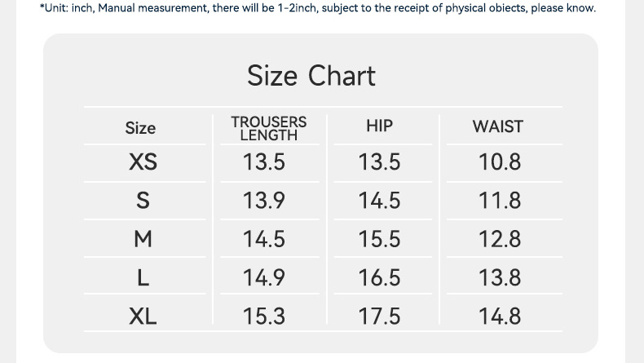Click the S trousers length 13.9
Image resolution: width=644 pixels, height=363 pixels.
[264, 201]
